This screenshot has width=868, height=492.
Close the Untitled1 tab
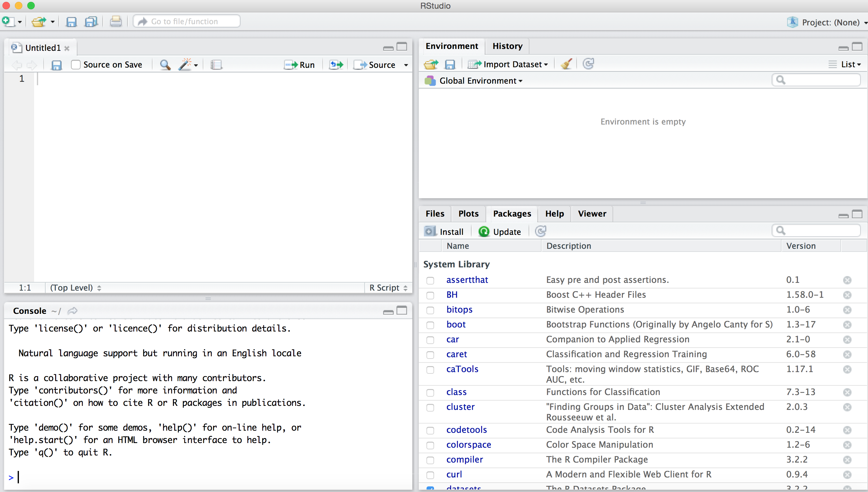pos(67,48)
